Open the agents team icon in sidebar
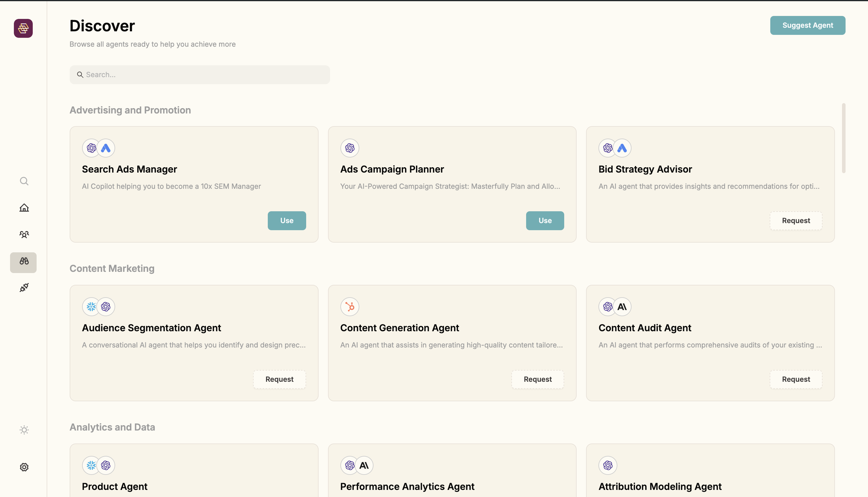868x497 pixels. coord(24,235)
